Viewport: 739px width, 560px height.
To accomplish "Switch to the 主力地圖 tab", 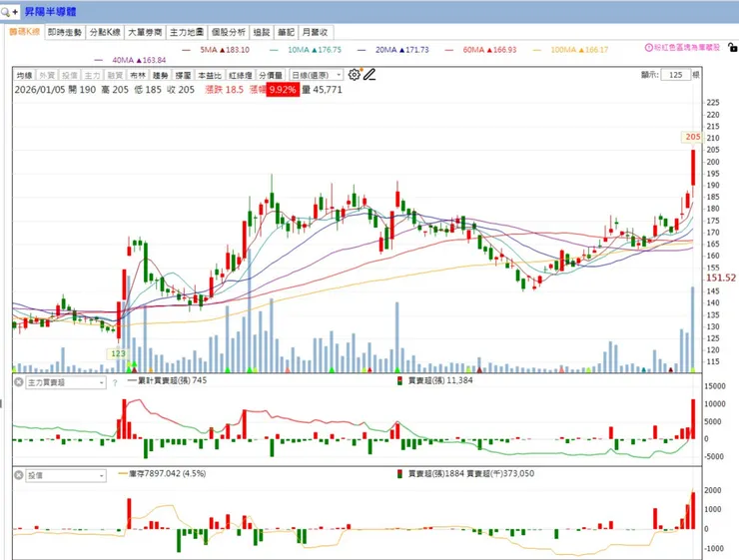I will point(187,32).
